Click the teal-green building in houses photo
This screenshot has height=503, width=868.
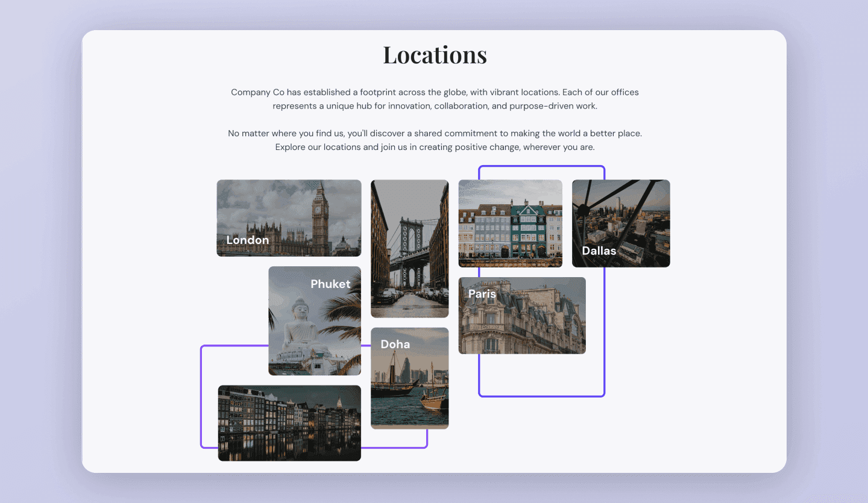(x=527, y=229)
